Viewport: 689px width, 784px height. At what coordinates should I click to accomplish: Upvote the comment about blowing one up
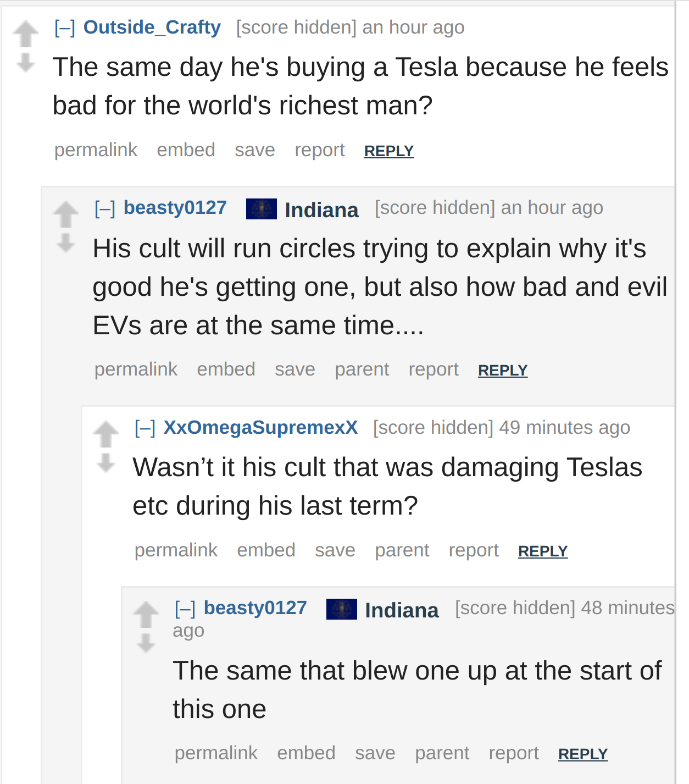click(x=146, y=615)
